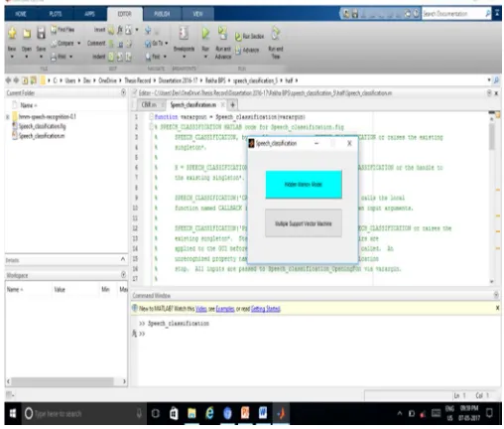The image size is (504, 429).
Task: Click the Save floppy disk icon
Action: click(41, 33)
